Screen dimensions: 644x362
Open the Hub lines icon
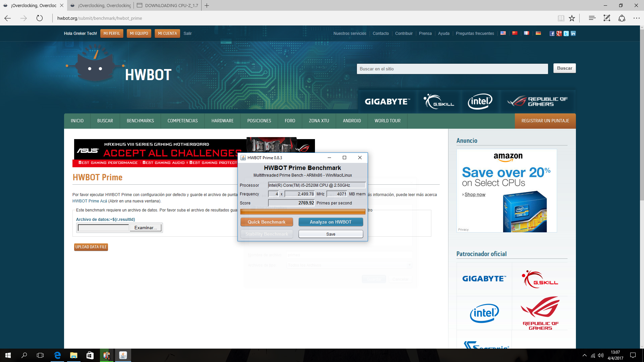[x=592, y=18]
